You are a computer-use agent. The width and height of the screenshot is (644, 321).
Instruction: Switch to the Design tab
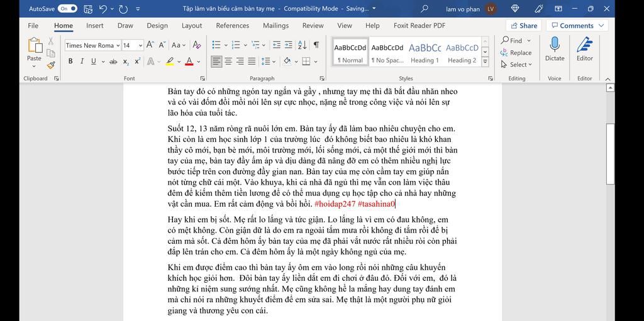click(x=157, y=26)
